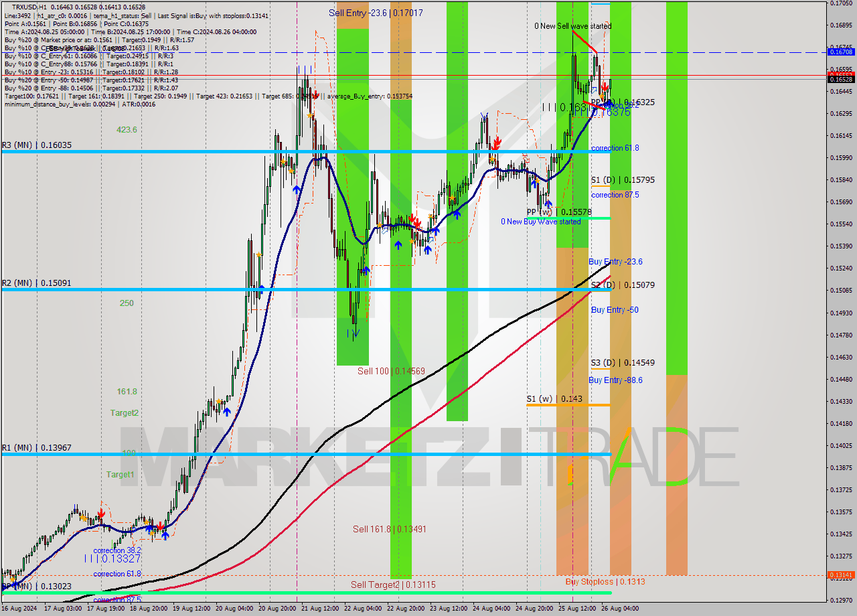Viewport: 857px width, 616px height.
Task: Click the red 0.13141 stoploss price tag
Action: pos(841,574)
